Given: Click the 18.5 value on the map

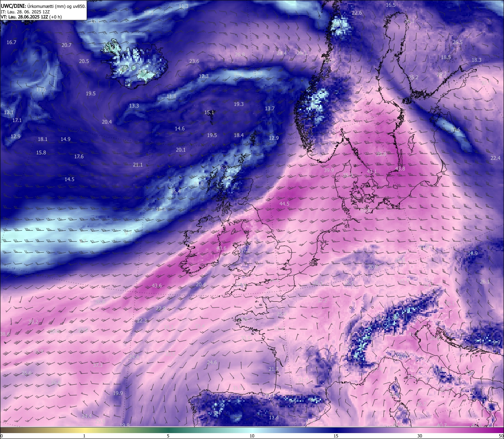Looking at the screenshot, I should point(446,57).
